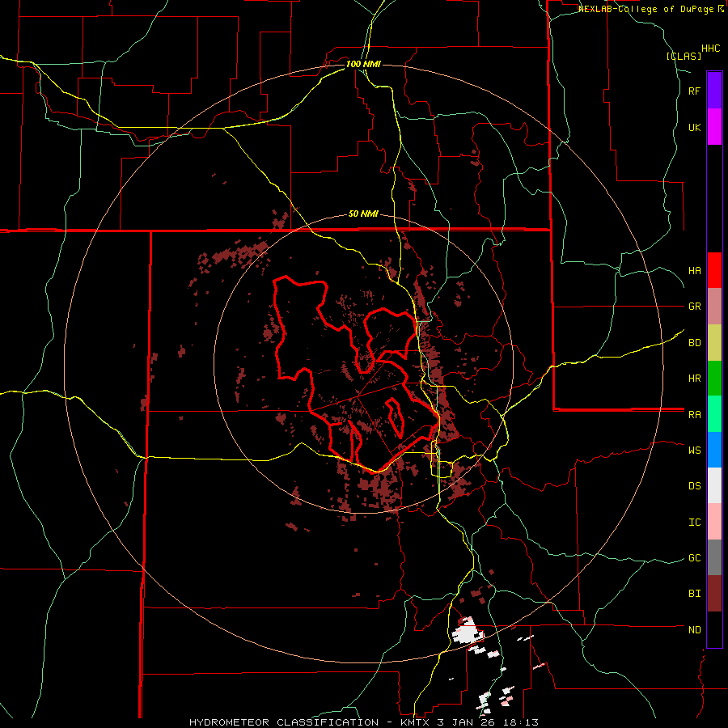Click the RF purple legend color block

[x=714, y=91]
